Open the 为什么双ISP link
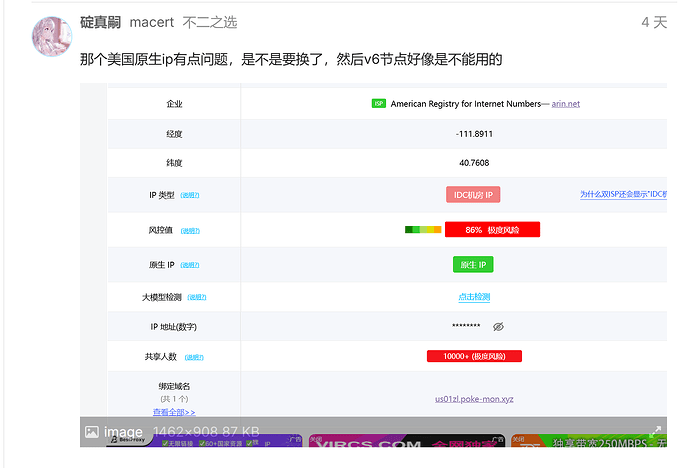This screenshot has height=468, width=690. tap(623, 194)
